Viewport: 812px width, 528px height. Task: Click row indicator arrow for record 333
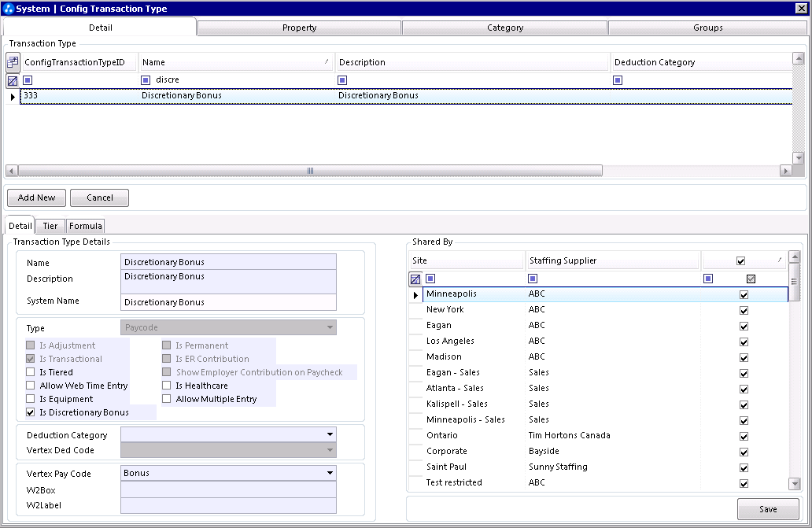[13, 97]
